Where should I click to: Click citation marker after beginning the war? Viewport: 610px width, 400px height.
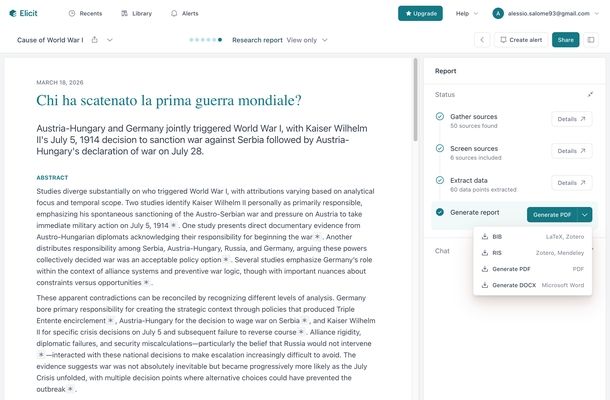coord(317,237)
